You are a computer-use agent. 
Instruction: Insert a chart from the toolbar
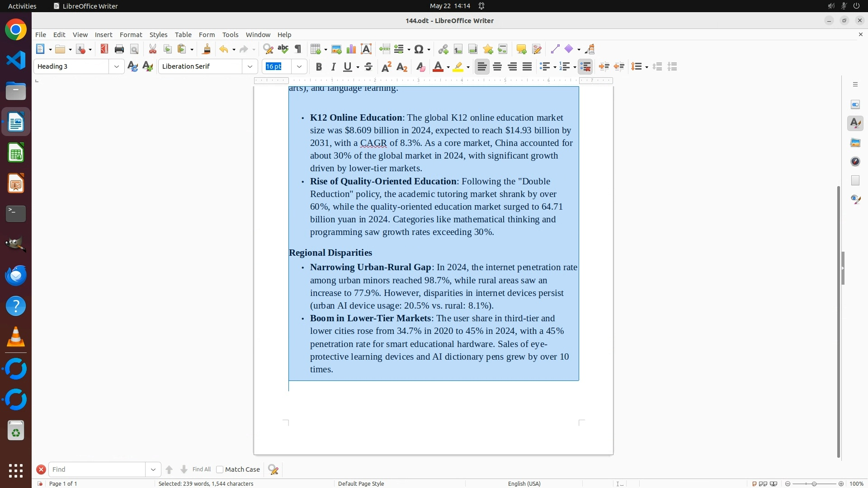coord(351,49)
